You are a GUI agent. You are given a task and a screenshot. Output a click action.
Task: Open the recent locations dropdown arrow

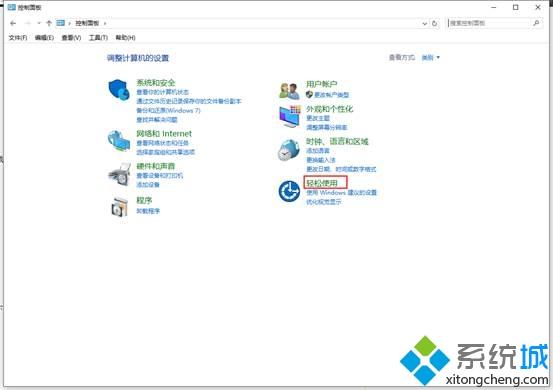(x=39, y=23)
